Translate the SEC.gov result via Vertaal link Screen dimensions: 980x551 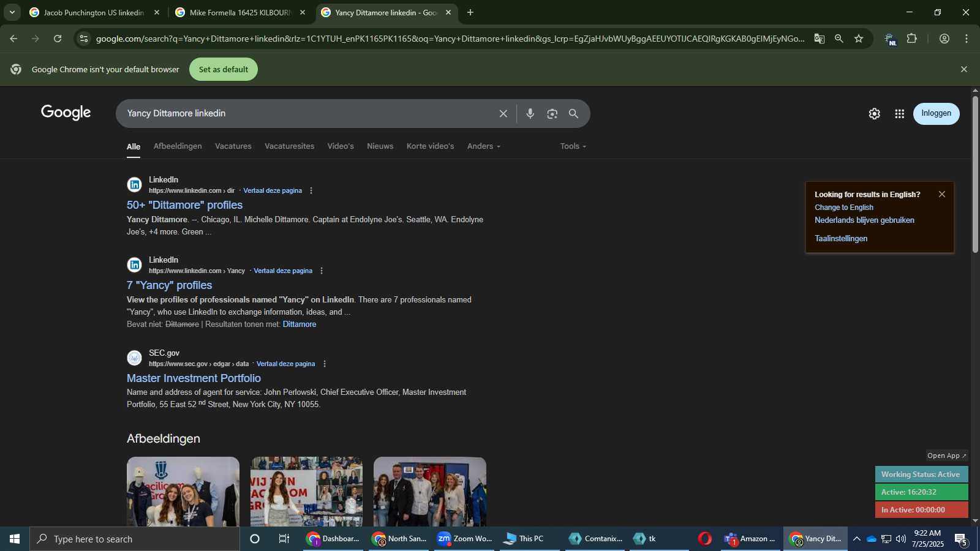[285, 364]
